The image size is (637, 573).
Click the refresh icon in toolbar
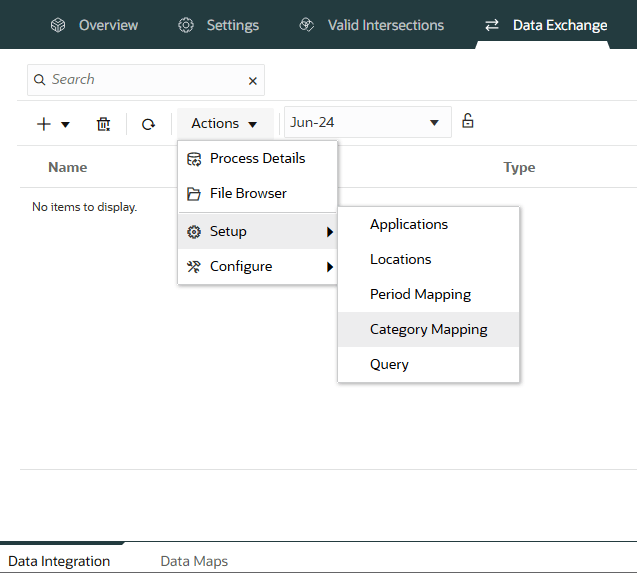[x=148, y=124]
